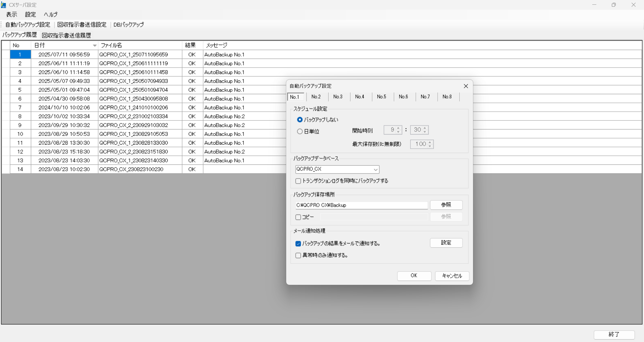This screenshot has height=342, width=644.
Task: Uncheck バックアップの結果をメールで通知する
Action: click(298, 243)
